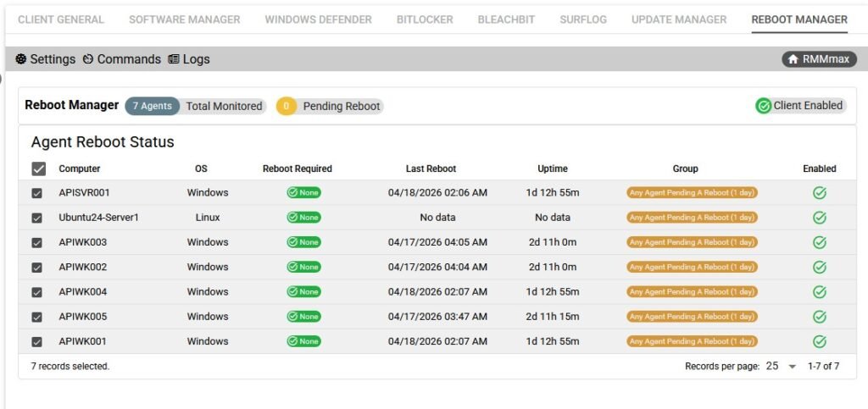Click group tag for APIWK003 row
This screenshot has height=409, width=868.
pyautogui.click(x=692, y=242)
